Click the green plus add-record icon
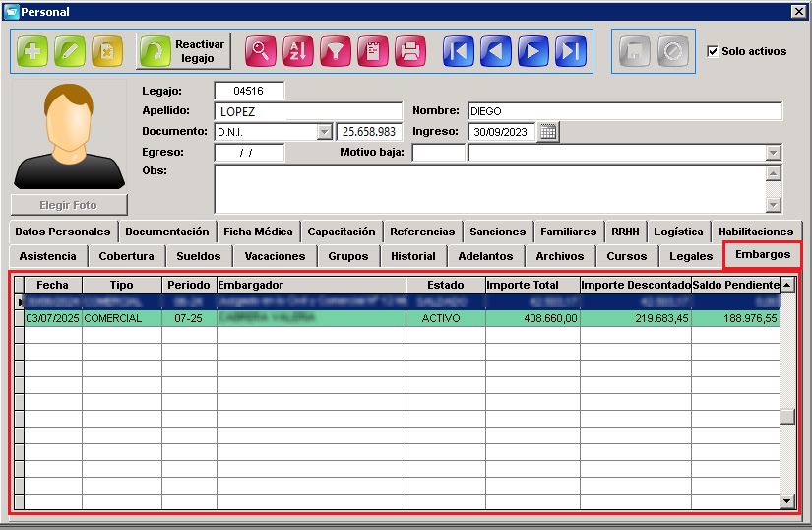Image resolution: width=812 pixels, height=530 pixels. coord(32,51)
